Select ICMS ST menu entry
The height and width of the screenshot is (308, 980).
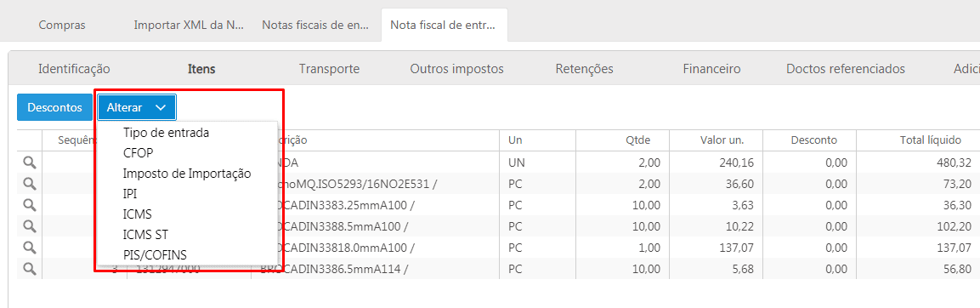tap(145, 234)
